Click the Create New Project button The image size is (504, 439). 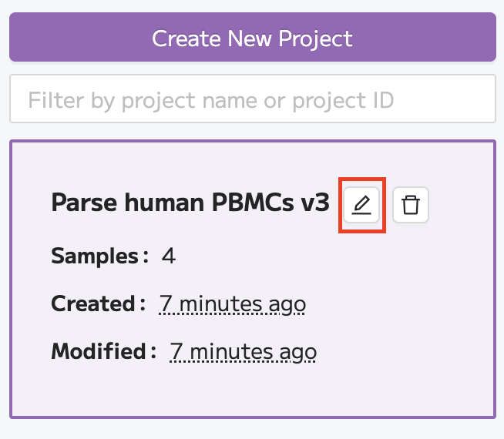pyautogui.click(x=253, y=37)
